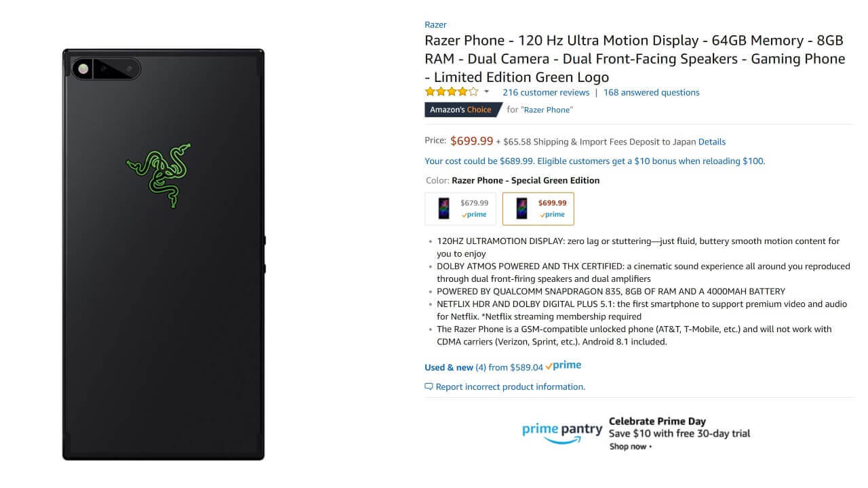
Task: Click the Prime Pantry logo
Action: (x=562, y=432)
